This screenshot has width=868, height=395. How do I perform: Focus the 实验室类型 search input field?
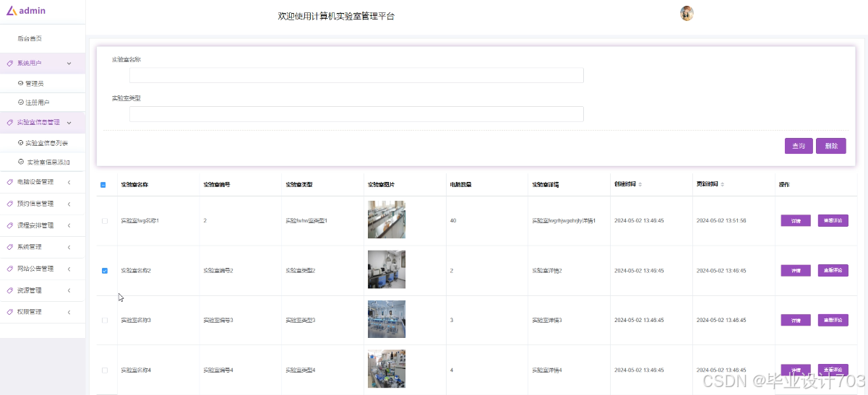[x=356, y=114]
